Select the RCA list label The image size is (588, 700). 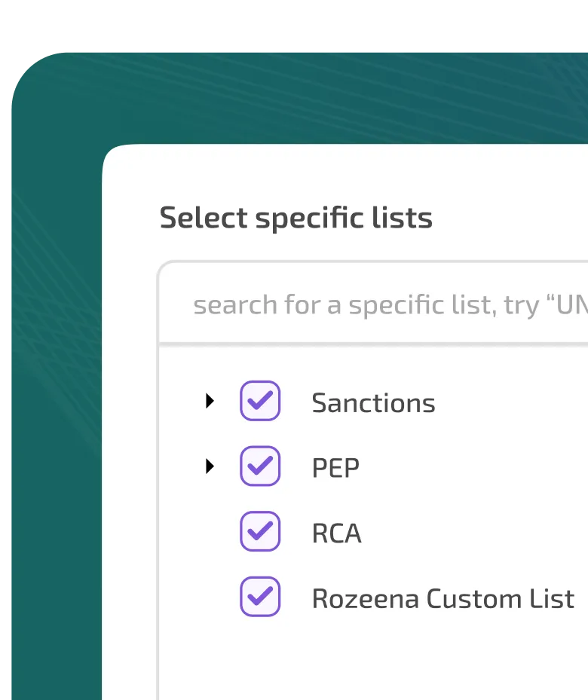pyautogui.click(x=336, y=533)
